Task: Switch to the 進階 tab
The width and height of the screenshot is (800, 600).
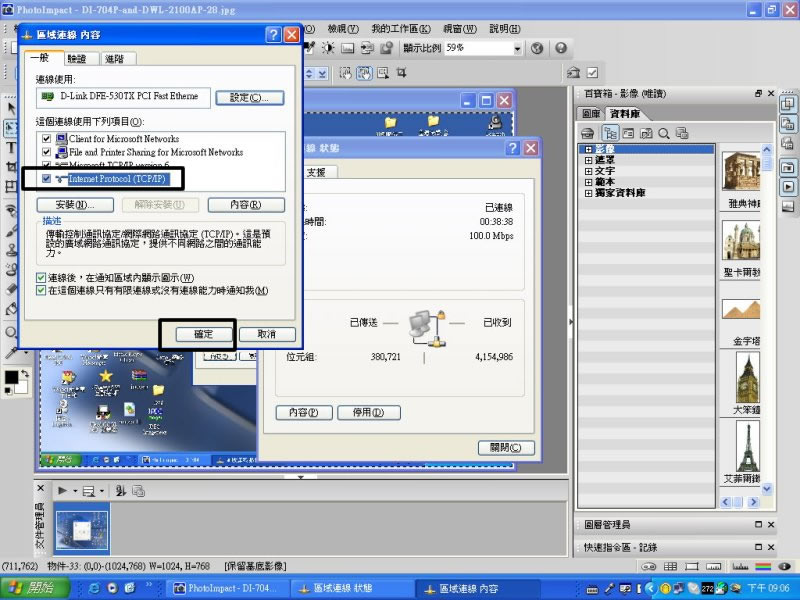Action: 115,59
